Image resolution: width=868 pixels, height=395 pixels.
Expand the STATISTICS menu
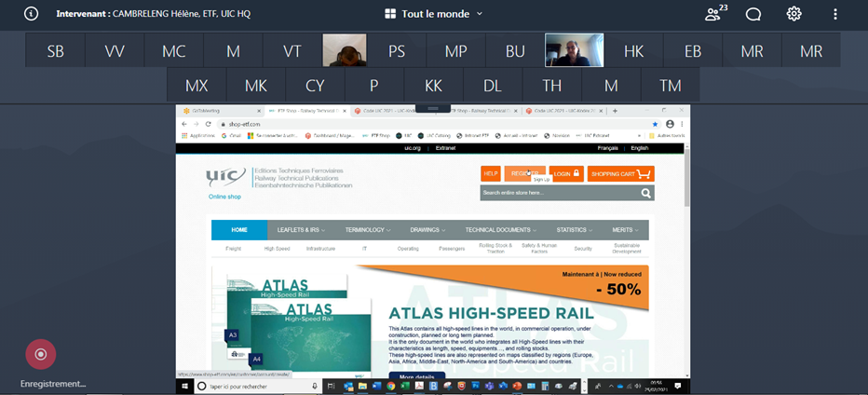[575, 230]
